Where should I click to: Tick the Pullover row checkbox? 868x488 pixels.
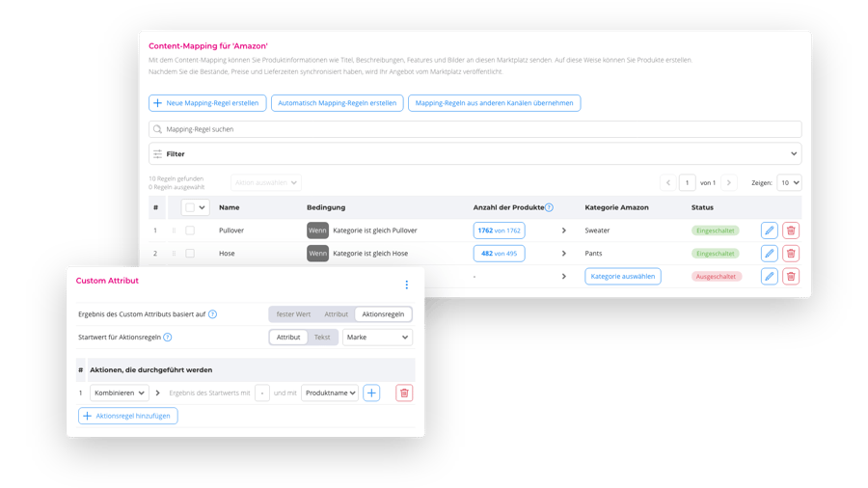point(190,230)
